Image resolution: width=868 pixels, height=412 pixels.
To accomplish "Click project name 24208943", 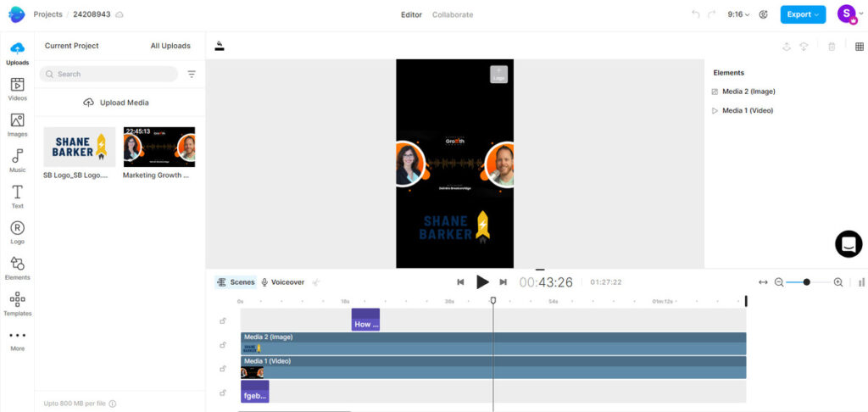I will [x=92, y=14].
